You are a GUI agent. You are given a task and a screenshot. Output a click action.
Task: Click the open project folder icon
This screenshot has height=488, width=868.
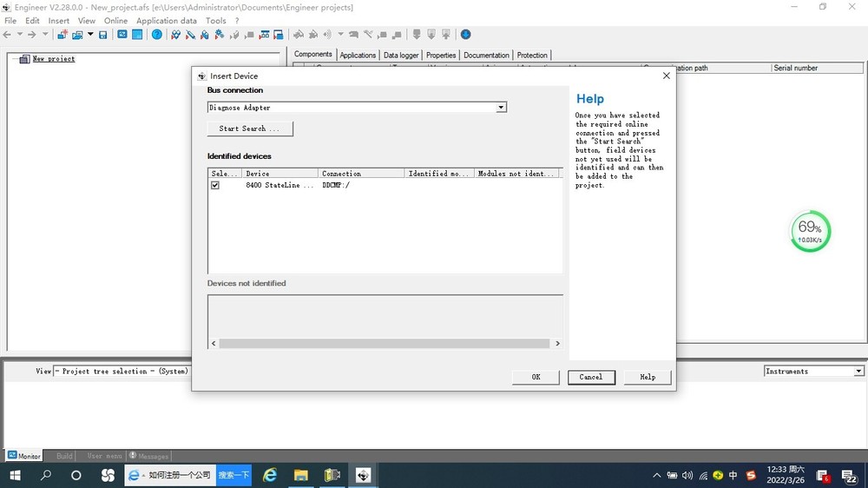(x=77, y=35)
